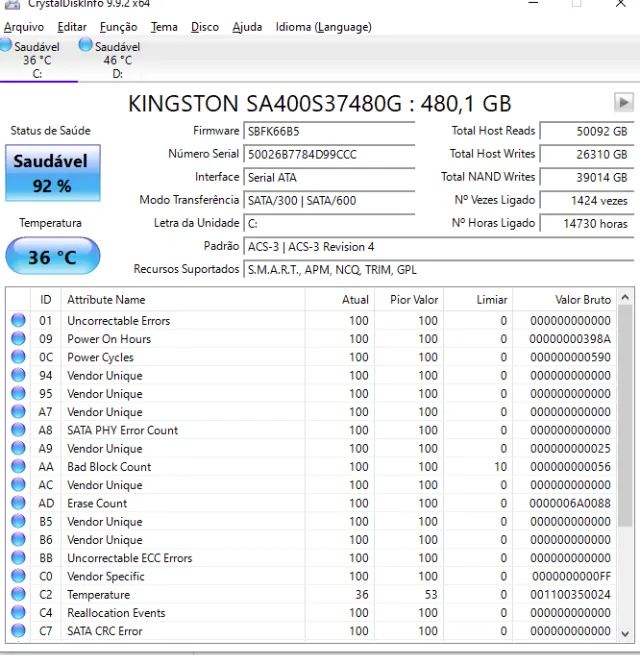Click the serial number field 50026B7784D99CCC
Viewport: 640px width, 655px height.
click(329, 154)
